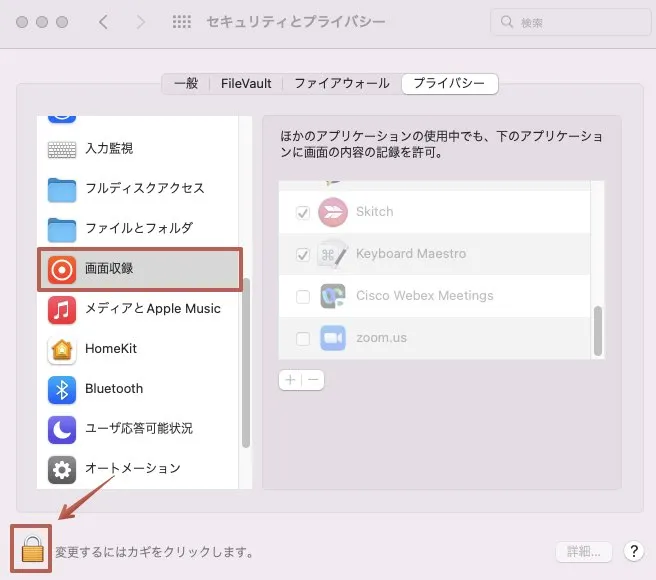Switch to the 一般 tab

(x=186, y=84)
